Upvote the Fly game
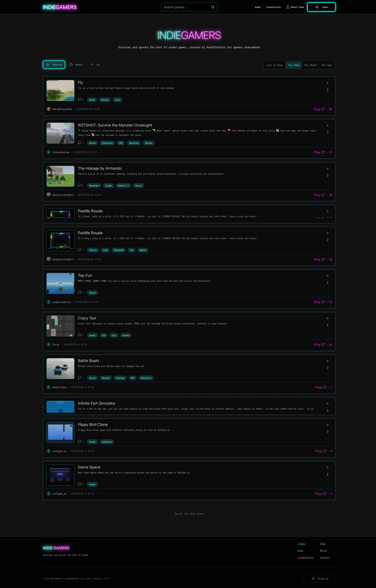This screenshot has width=376, height=588. [327, 83]
